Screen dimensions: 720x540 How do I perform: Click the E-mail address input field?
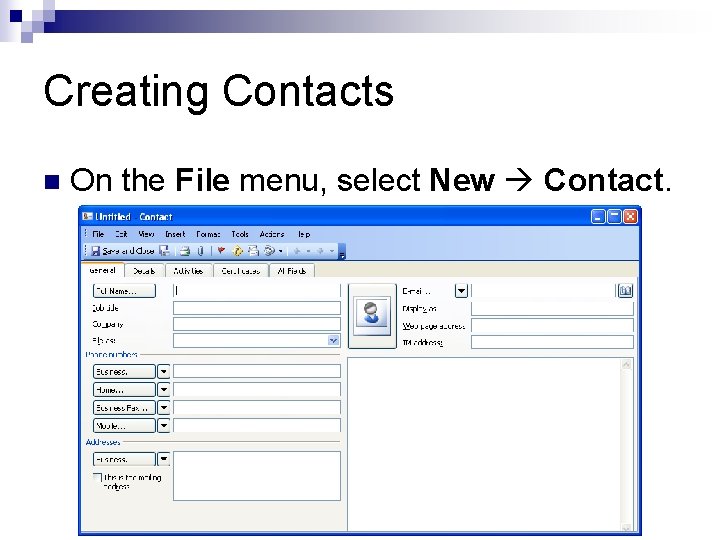543,291
